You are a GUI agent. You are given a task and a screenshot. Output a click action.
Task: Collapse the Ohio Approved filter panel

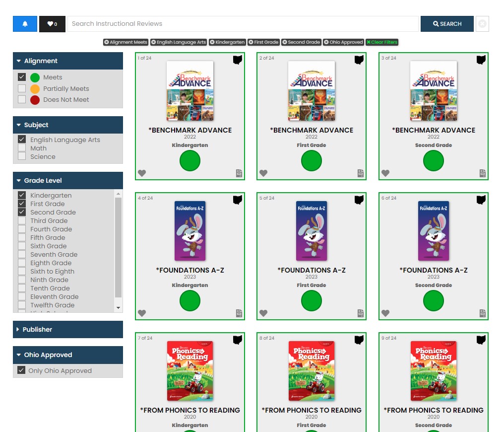[68, 355]
